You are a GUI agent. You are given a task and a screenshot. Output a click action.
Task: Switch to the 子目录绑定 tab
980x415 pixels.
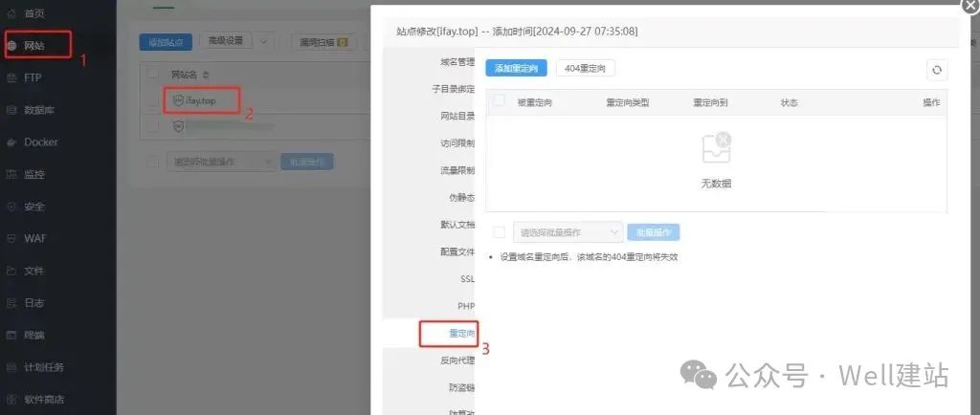pyautogui.click(x=453, y=89)
